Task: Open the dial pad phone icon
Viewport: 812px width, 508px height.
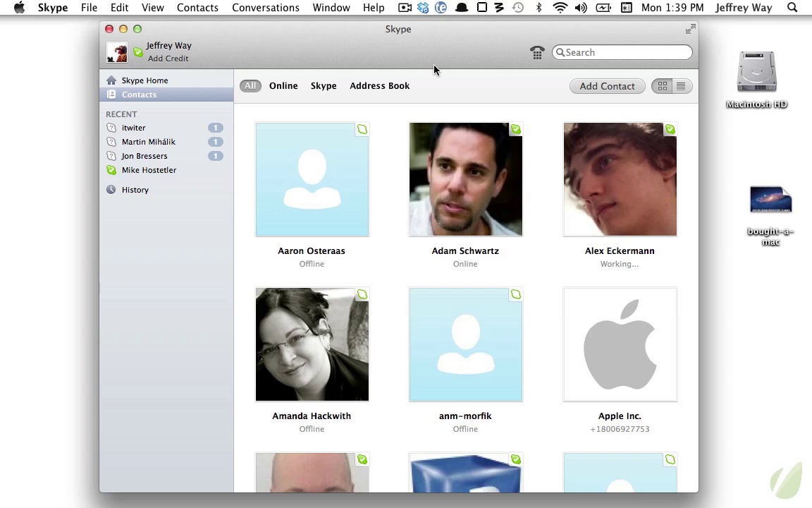Action: pyautogui.click(x=537, y=52)
